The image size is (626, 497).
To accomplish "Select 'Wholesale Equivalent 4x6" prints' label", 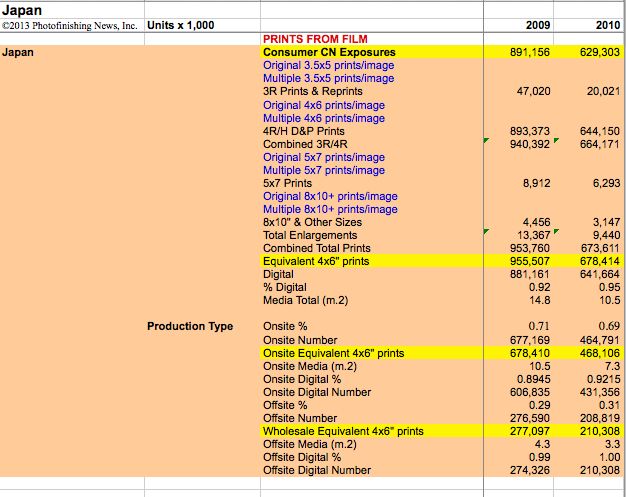I will click(x=343, y=431).
